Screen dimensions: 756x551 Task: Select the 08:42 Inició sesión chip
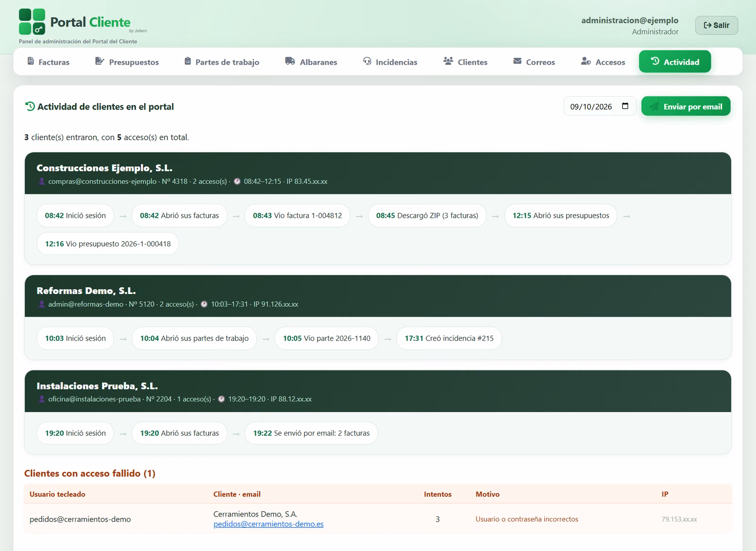[75, 215]
